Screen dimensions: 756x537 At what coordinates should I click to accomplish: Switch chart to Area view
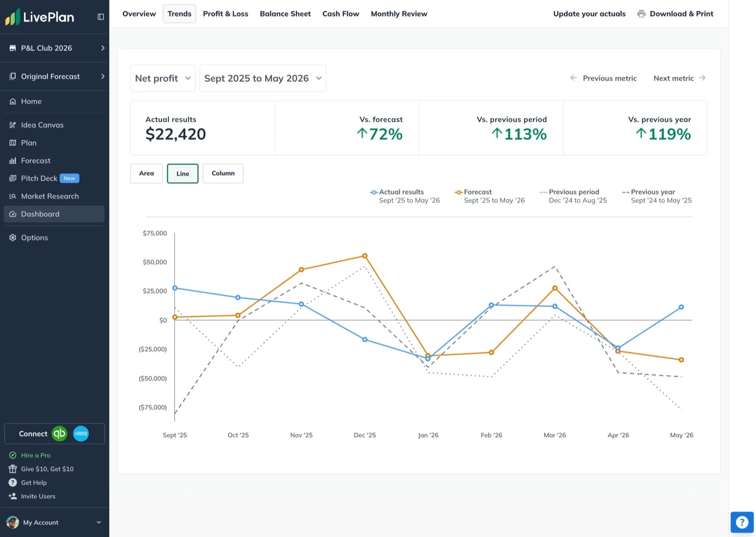pyautogui.click(x=147, y=173)
